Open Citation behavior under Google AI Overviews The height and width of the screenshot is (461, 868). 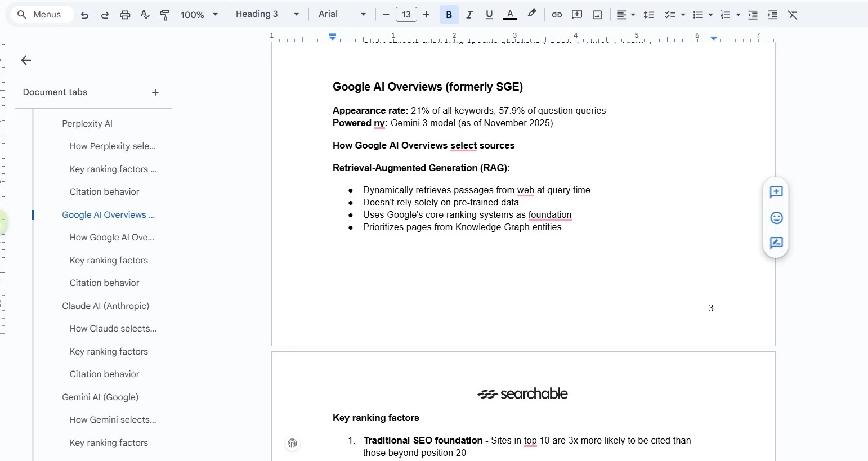point(104,283)
